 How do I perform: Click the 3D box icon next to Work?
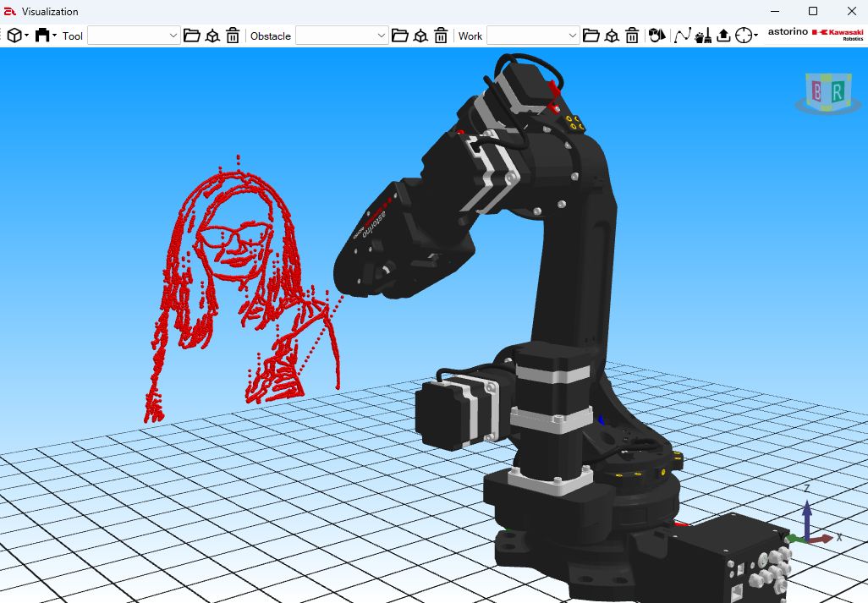pyautogui.click(x=612, y=36)
